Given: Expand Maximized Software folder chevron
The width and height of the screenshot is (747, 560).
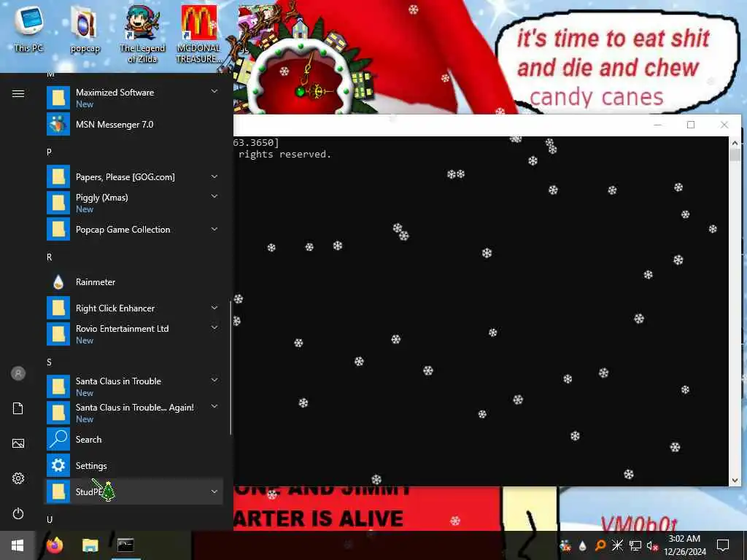Looking at the screenshot, I should point(214,91).
